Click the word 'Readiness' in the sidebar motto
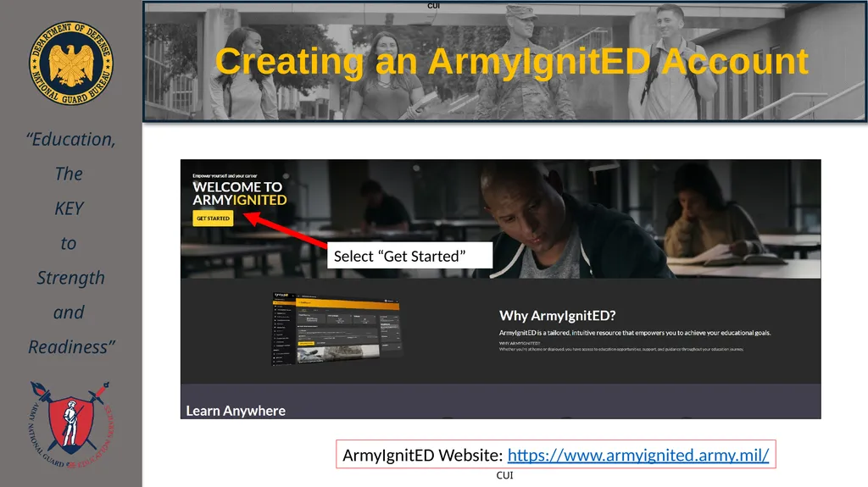 [71, 347]
